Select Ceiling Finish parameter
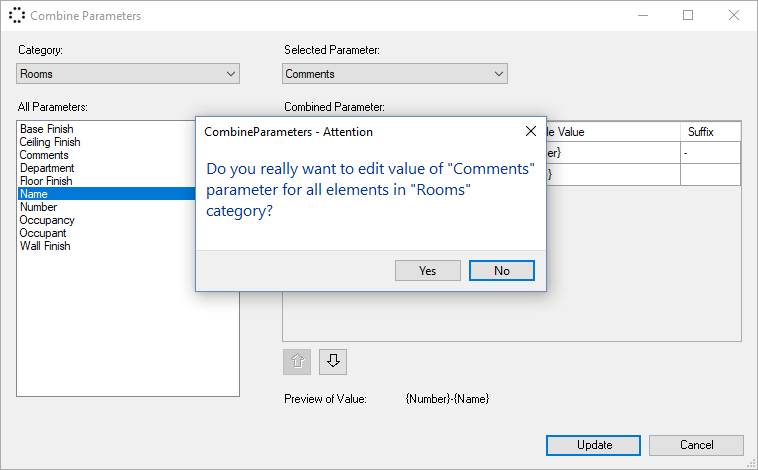 click(50, 142)
